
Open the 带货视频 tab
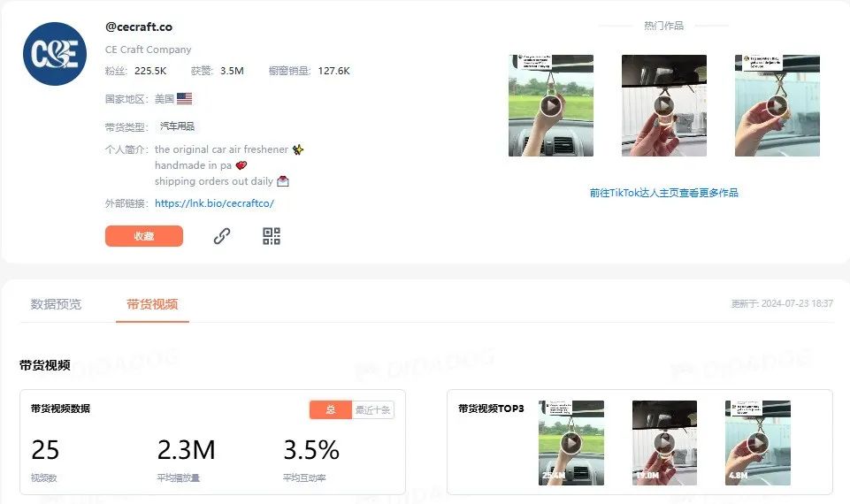[x=152, y=304]
